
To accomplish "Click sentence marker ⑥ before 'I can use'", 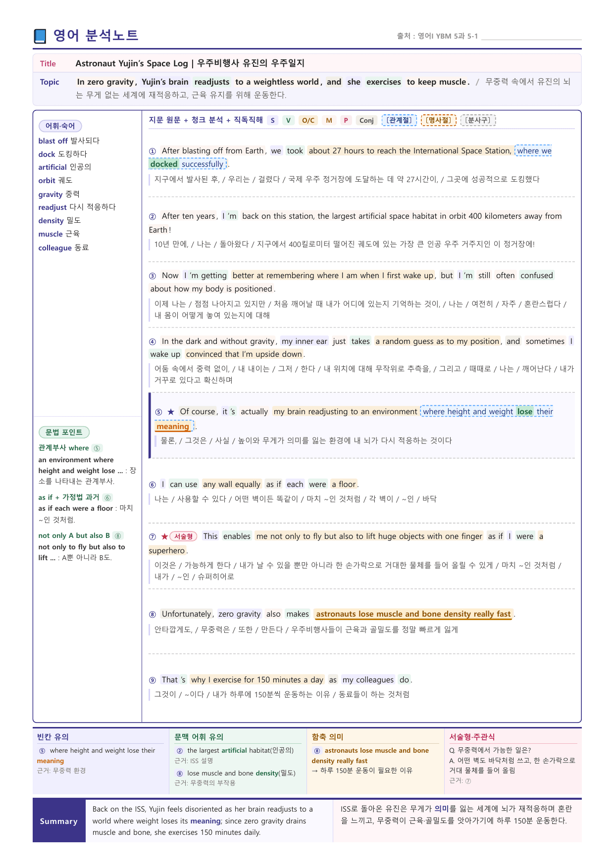I will 153,484.
